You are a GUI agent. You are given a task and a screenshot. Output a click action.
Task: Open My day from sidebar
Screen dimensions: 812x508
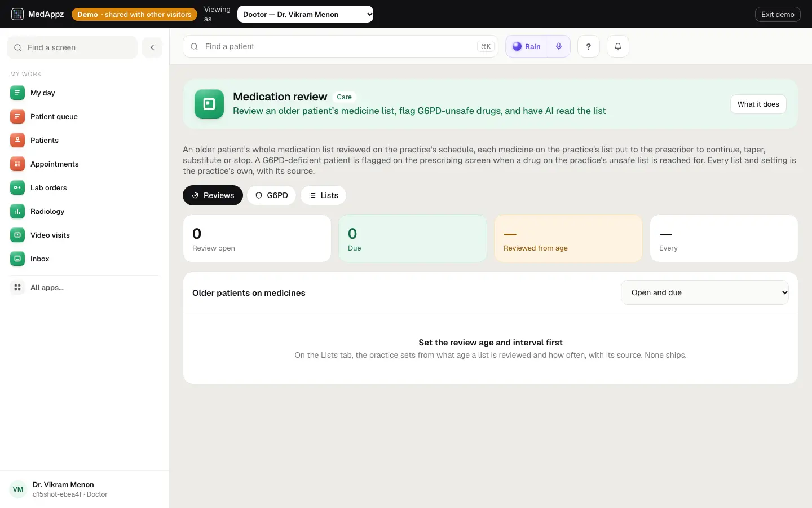coord(85,93)
